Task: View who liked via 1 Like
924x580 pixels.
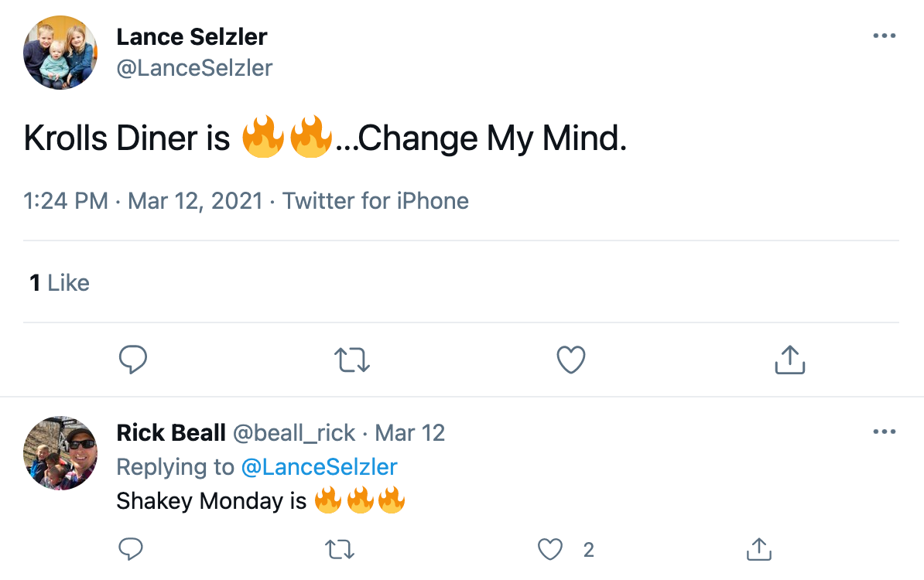Action: click(60, 283)
